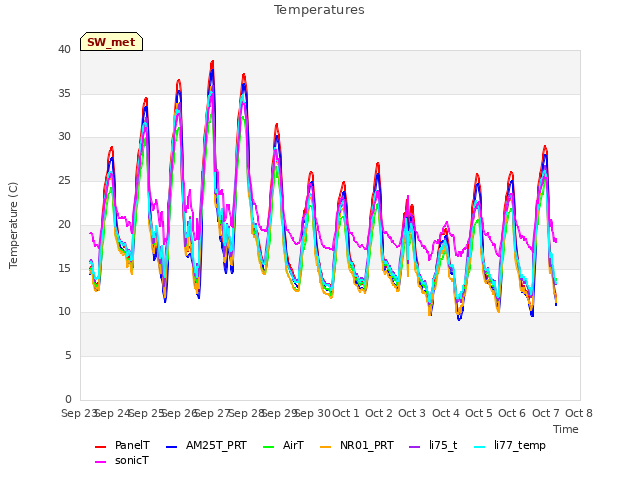Click the Oct 6 x-axis label
Screen dimensions: 640x480
pyautogui.click(x=512, y=413)
